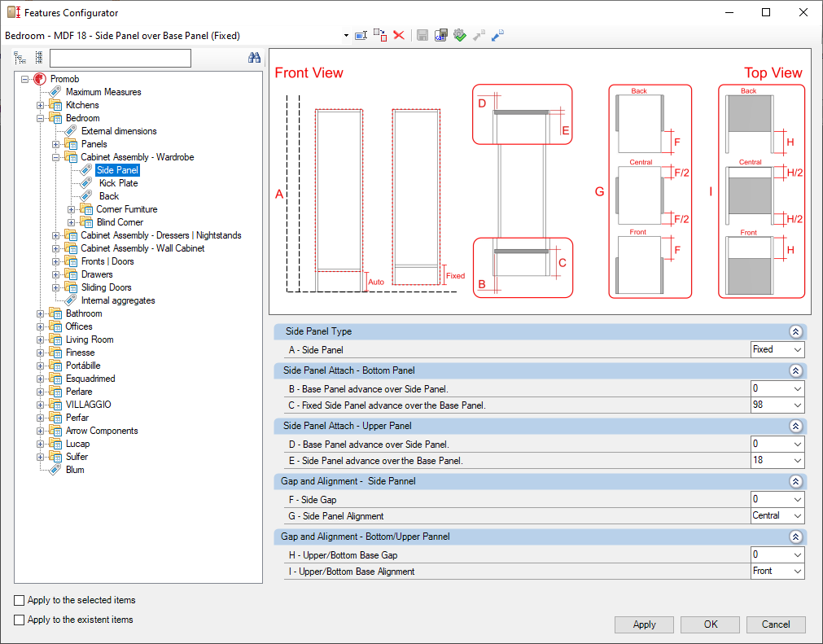Click the folder icon beside Kitchens
Screen dimensions: 823x644
pyautogui.click(x=55, y=105)
